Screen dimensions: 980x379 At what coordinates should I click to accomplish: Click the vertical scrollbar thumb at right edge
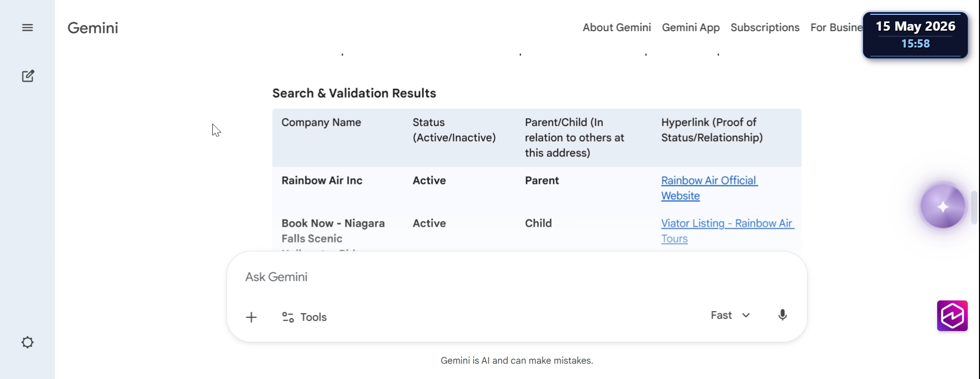click(974, 207)
